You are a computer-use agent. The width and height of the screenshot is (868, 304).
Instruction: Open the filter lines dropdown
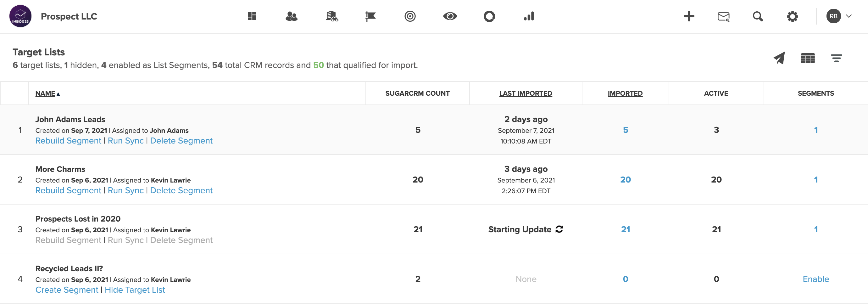[x=836, y=58]
